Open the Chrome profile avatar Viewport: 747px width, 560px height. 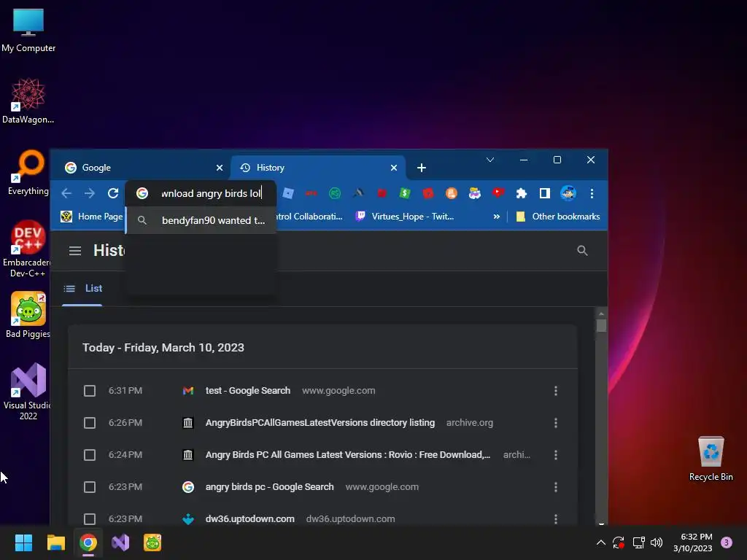point(568,193)
